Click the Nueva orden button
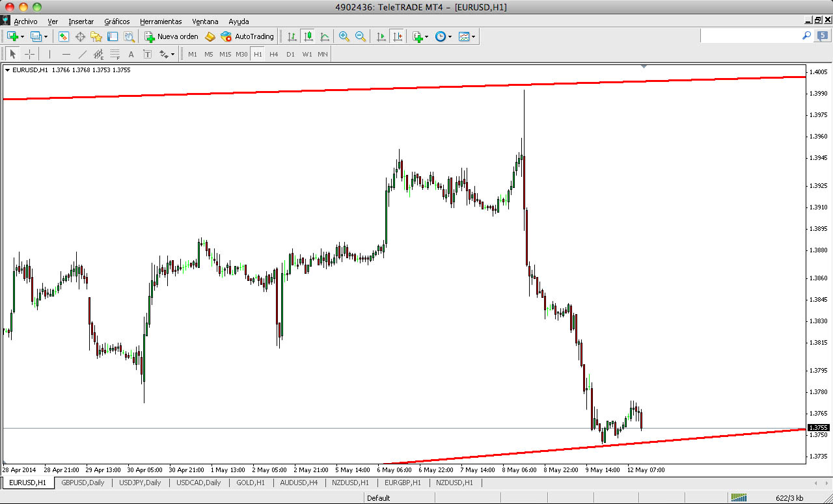The width and height of the screenshot is (833, 504). pyautogui.click(x=171, y=36)
